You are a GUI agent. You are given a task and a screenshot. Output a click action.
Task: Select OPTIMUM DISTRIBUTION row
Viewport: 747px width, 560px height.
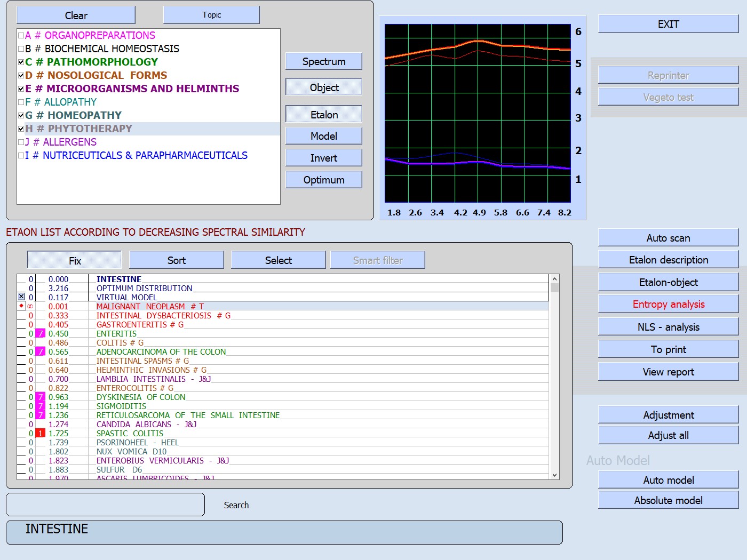coord(283,288)
